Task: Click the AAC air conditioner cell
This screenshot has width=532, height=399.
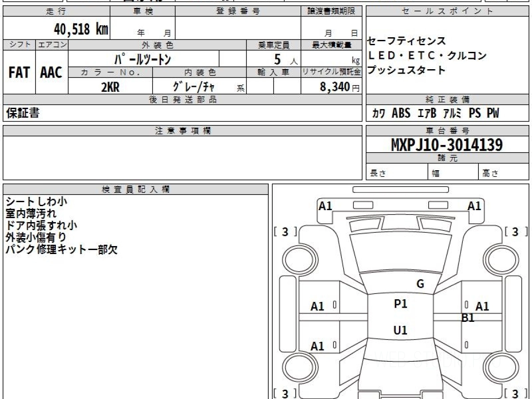Action: pyautogui.click(x=52, y=72)
